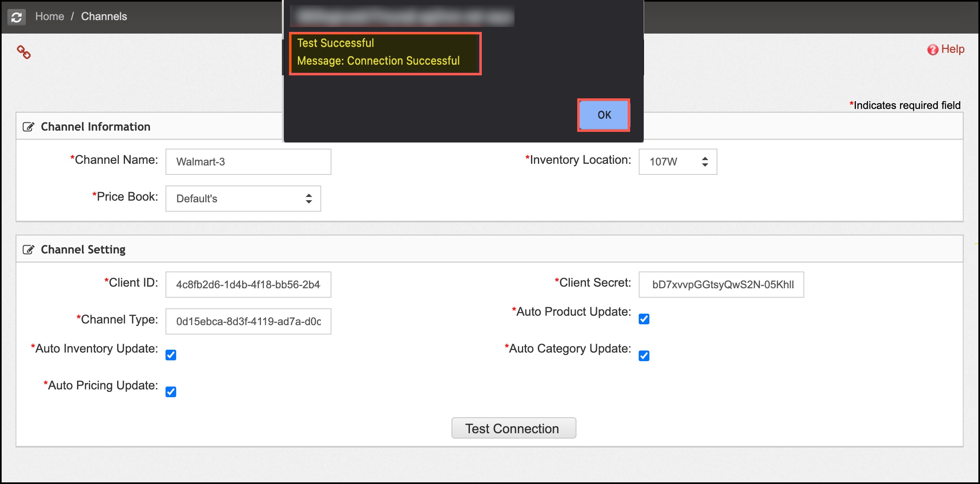
Task: Click the red chain link icon
Action: pos(24,52)
